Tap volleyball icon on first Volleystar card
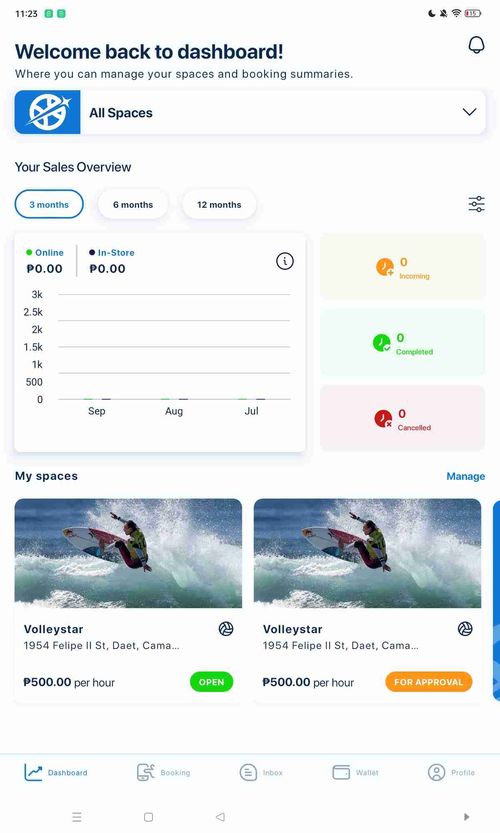 (226, 629)
